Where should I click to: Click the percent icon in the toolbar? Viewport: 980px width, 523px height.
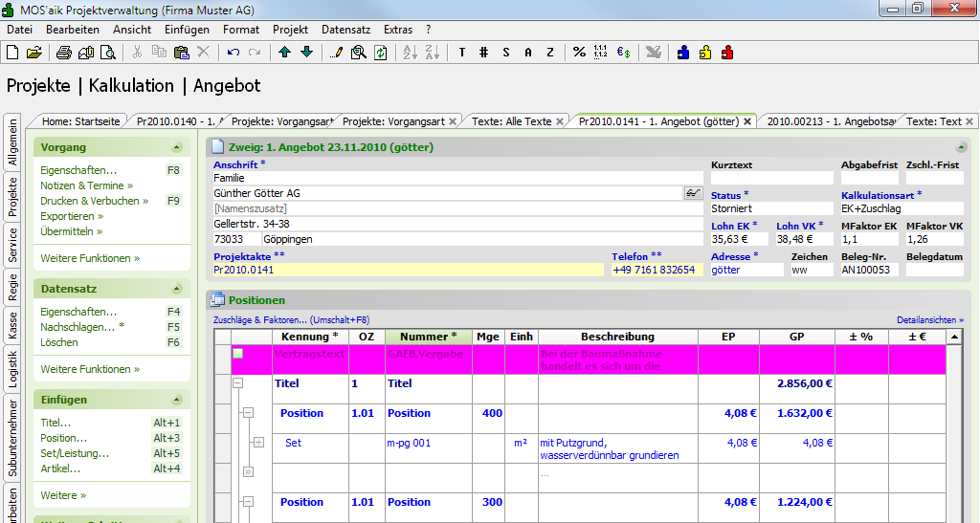click(579, 53)
